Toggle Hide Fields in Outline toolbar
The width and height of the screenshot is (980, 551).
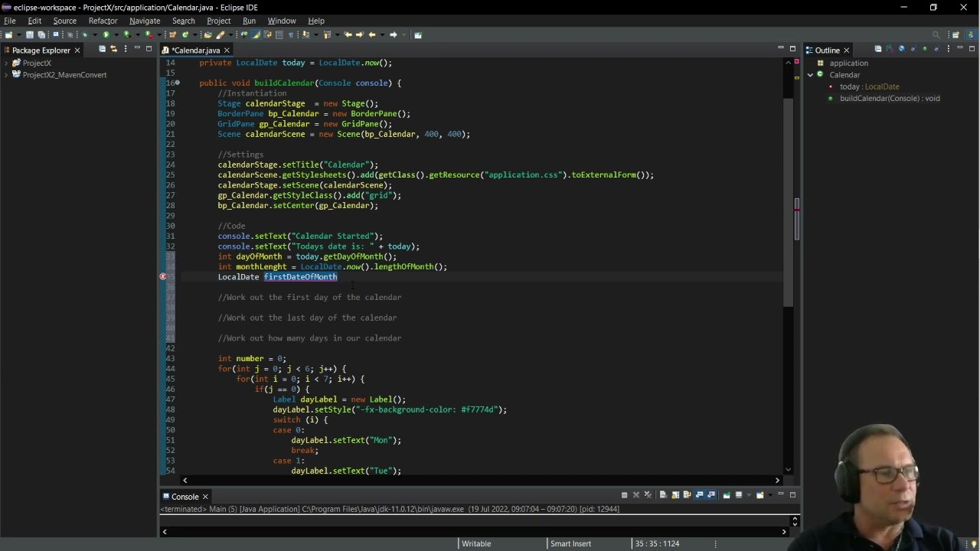click(902, 49)
